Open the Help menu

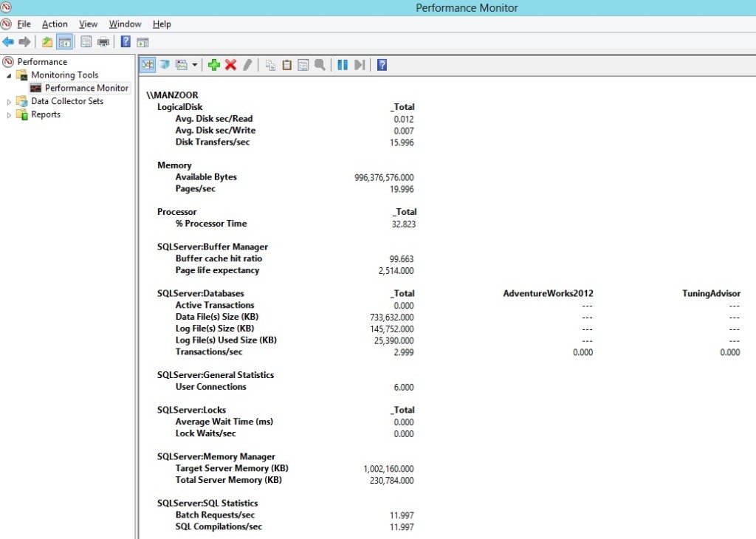pos(162,24)
